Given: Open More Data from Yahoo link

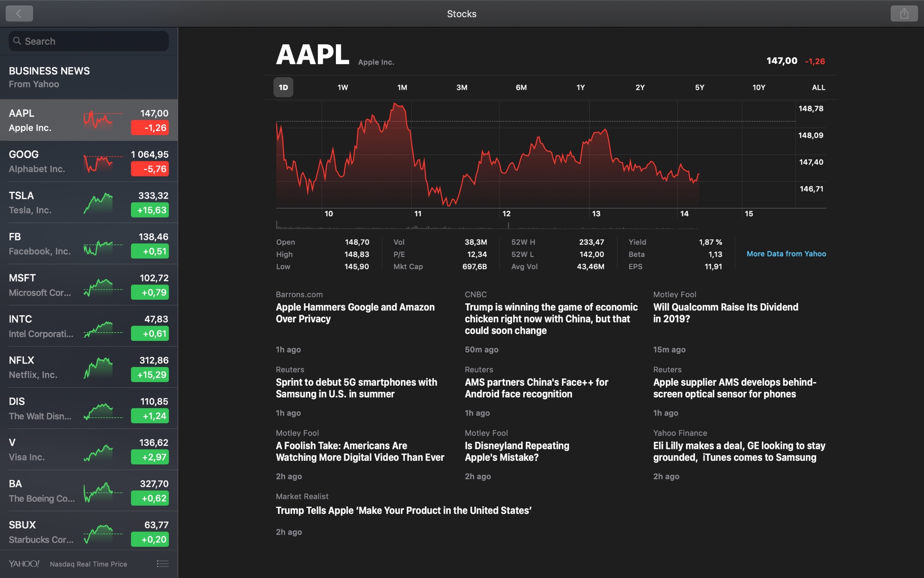Looking at the screenshot, I should 786,254.
